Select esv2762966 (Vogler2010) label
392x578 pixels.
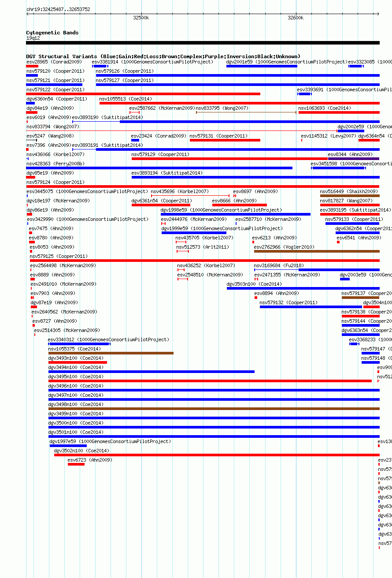tap(285, 247)
